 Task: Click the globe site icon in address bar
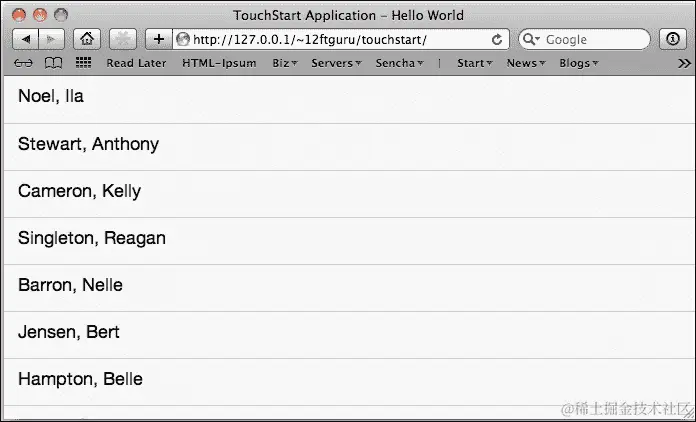click(x=183, y=39)
